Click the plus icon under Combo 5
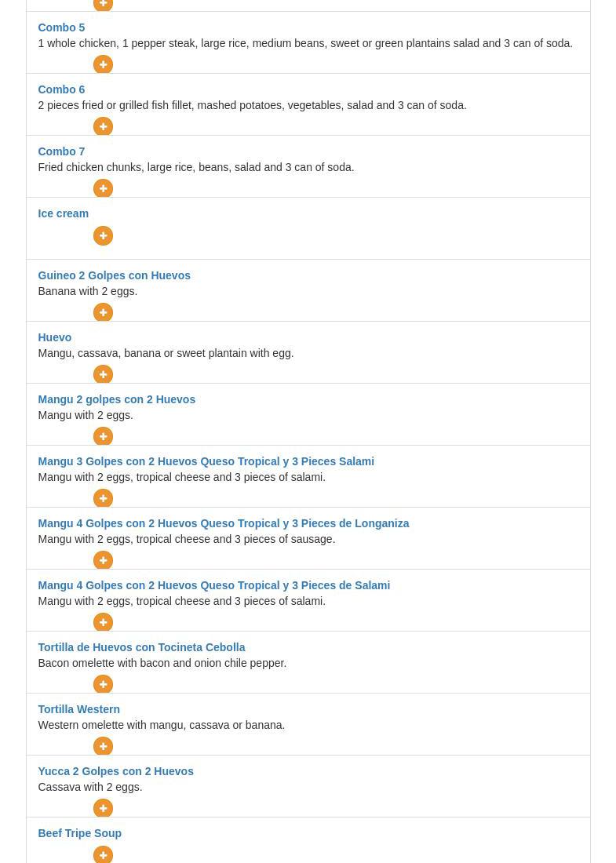The width and height of the screenshot is (616, 863). pyautogui.click(x=103, y=64)
